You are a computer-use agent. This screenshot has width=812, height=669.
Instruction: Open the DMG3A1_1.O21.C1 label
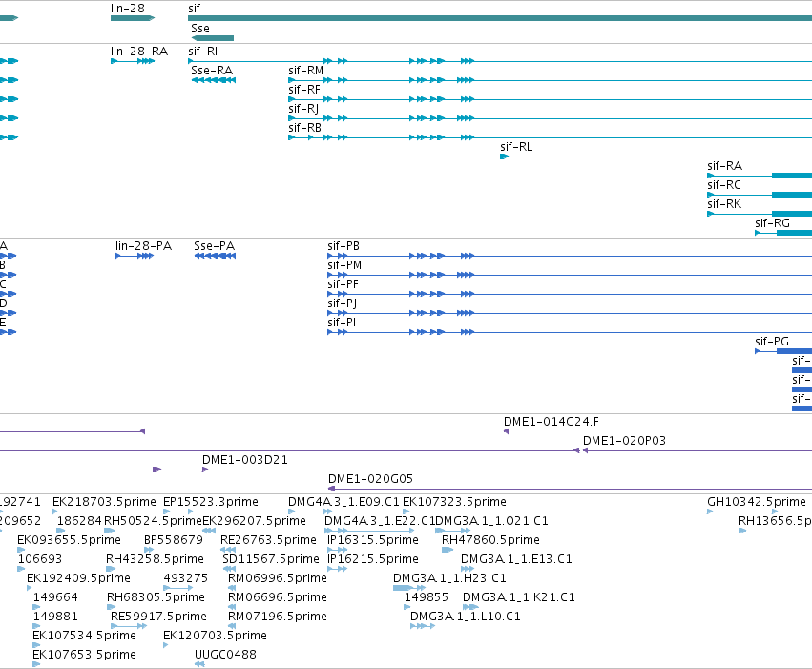(x=491, y=521)
